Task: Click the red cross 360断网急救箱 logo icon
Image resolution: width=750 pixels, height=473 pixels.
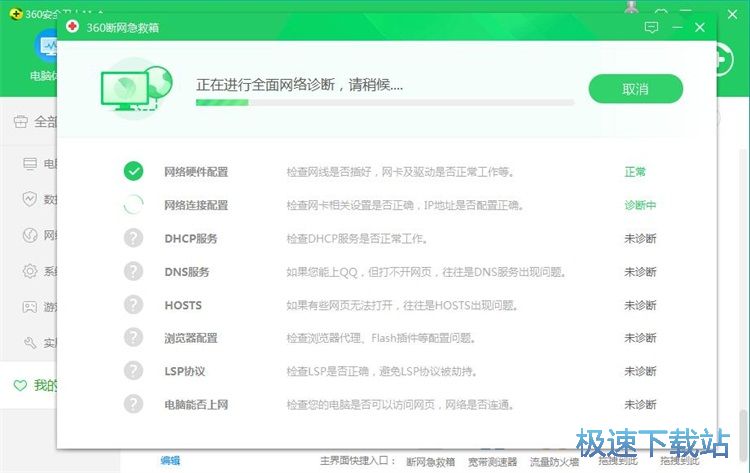Action: coord(73,27)
